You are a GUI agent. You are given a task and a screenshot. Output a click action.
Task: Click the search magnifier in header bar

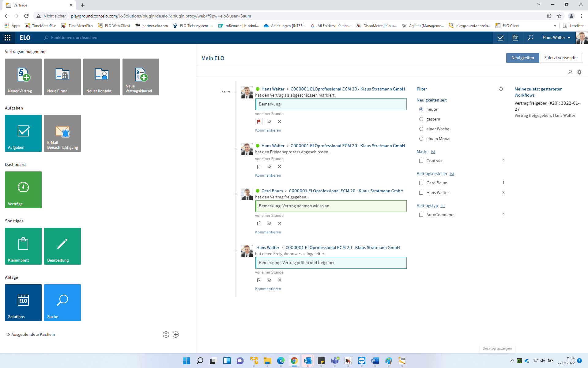pyautogui.click(x=530, y=38)
